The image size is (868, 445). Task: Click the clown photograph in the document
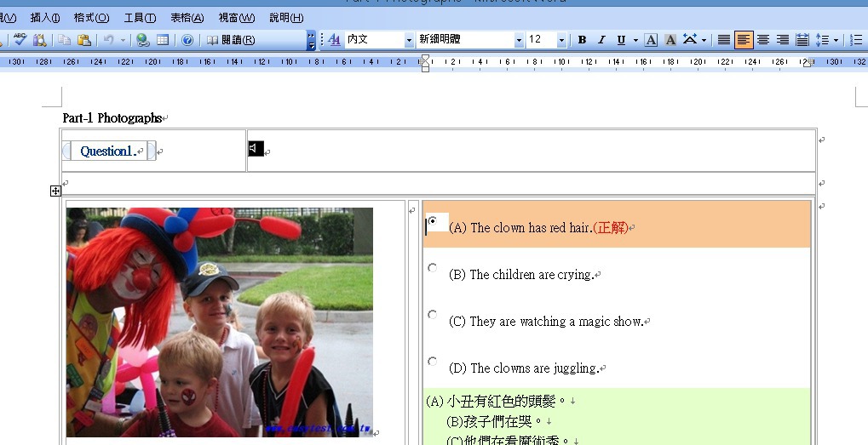(x=220, y=322)
